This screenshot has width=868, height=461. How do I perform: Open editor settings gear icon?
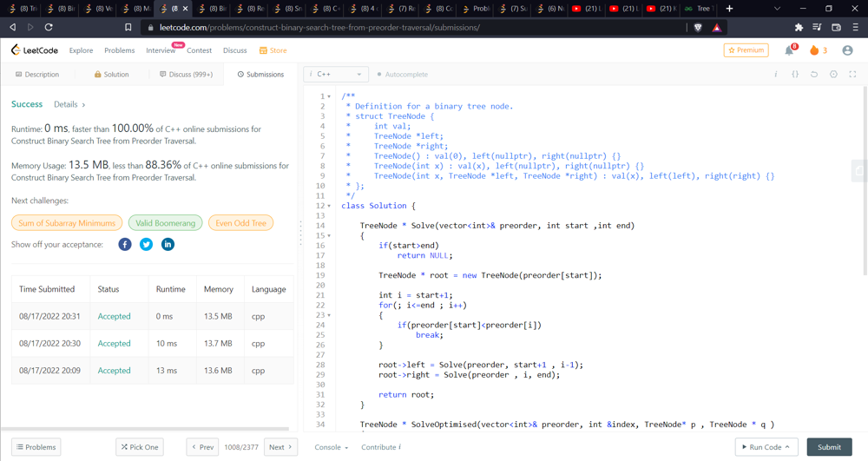click(833, 75)
